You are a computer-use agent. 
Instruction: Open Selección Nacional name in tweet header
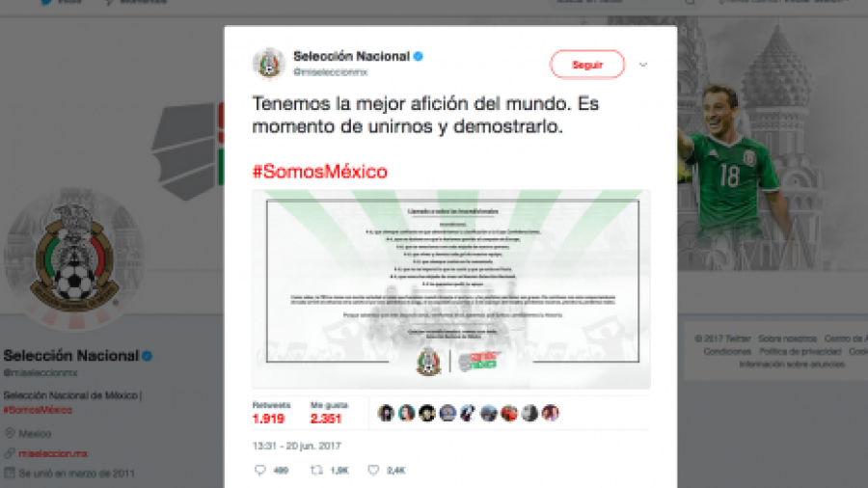tap(351, 56)
